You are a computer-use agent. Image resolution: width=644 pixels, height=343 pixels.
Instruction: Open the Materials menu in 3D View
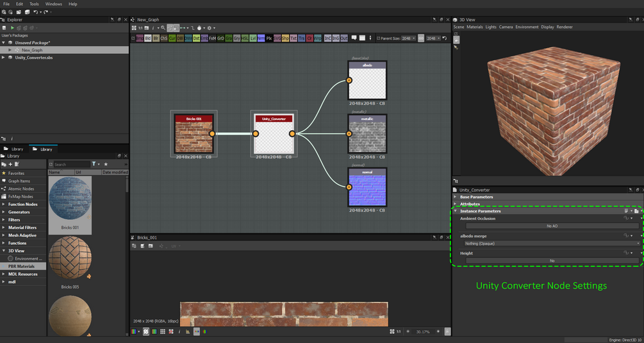474,27
